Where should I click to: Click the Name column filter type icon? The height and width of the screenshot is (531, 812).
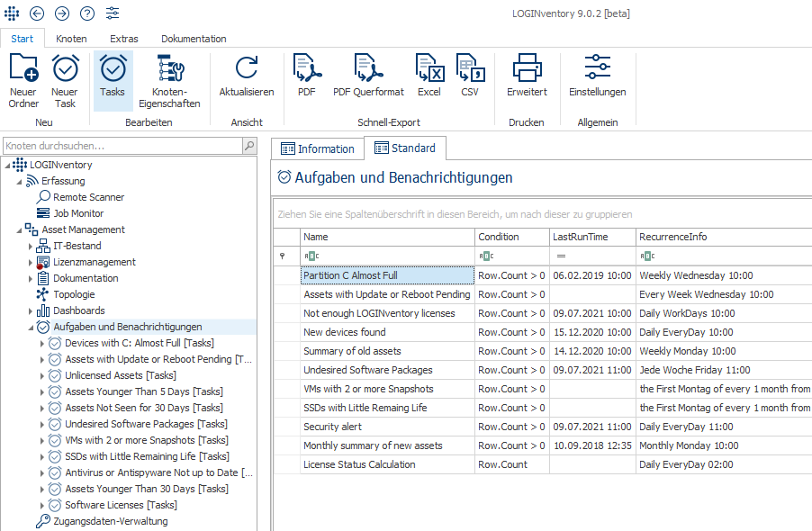point(311,256)
